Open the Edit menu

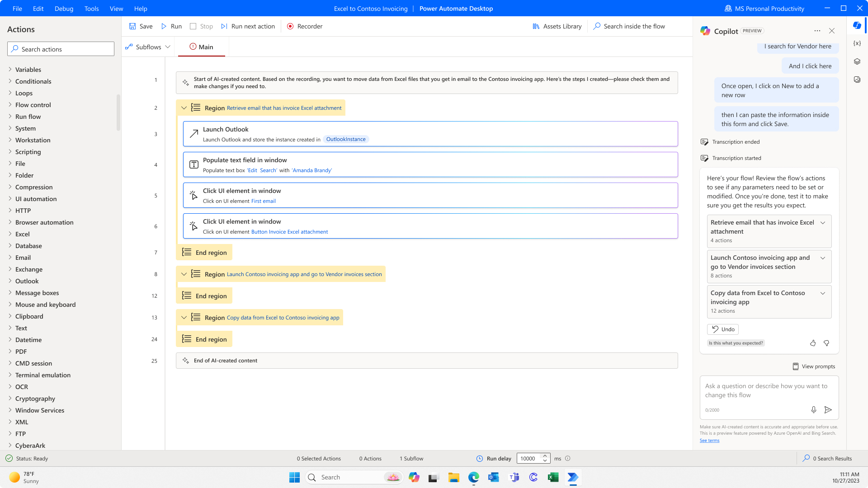pyautogui.click(x=38, y=9)
